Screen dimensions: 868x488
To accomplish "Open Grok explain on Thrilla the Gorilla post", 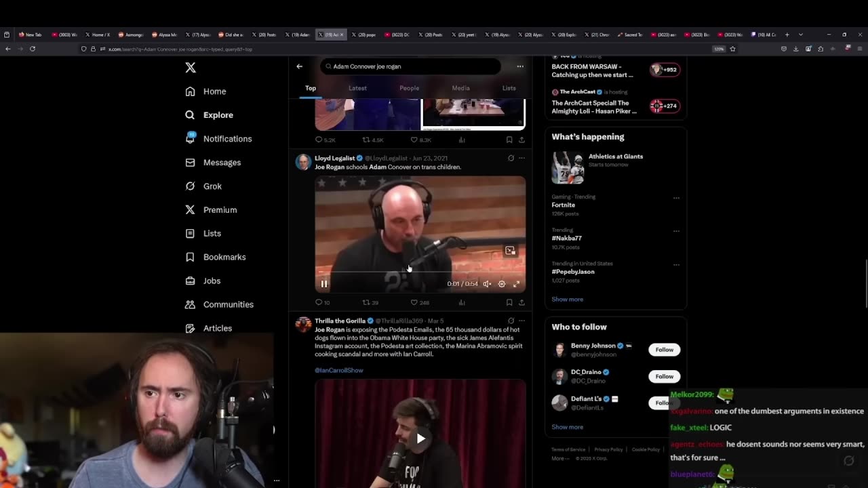I will coord(511,321).
